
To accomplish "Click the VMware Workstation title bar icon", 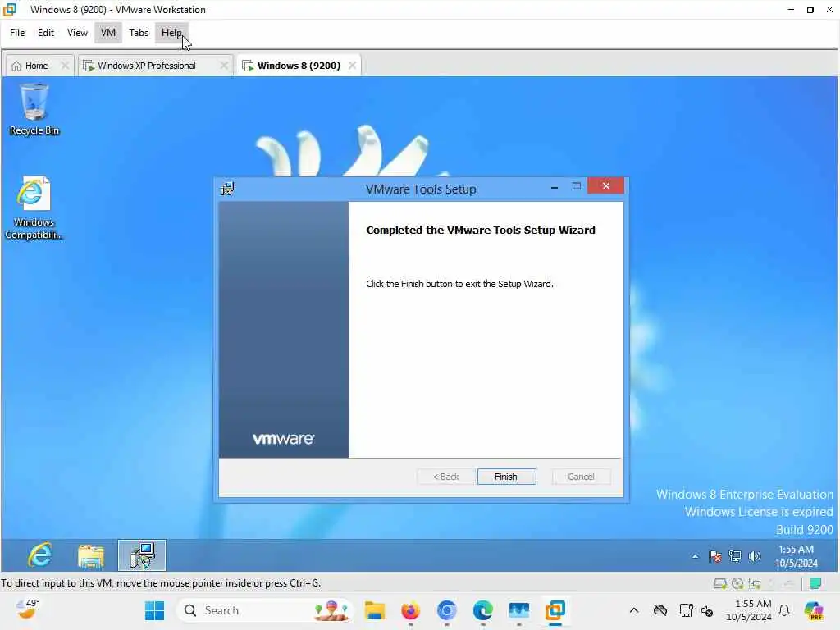I will [10, 10].
